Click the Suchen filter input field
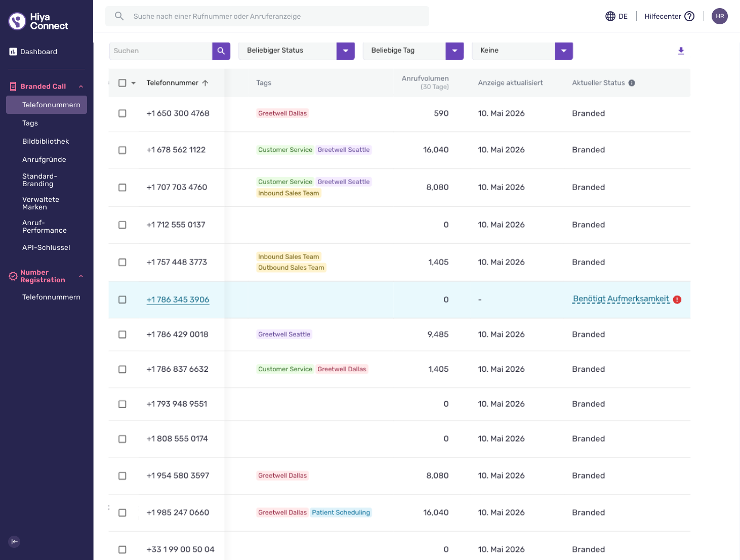The width and height of the screenshot is (740, 560). [160, 51]
